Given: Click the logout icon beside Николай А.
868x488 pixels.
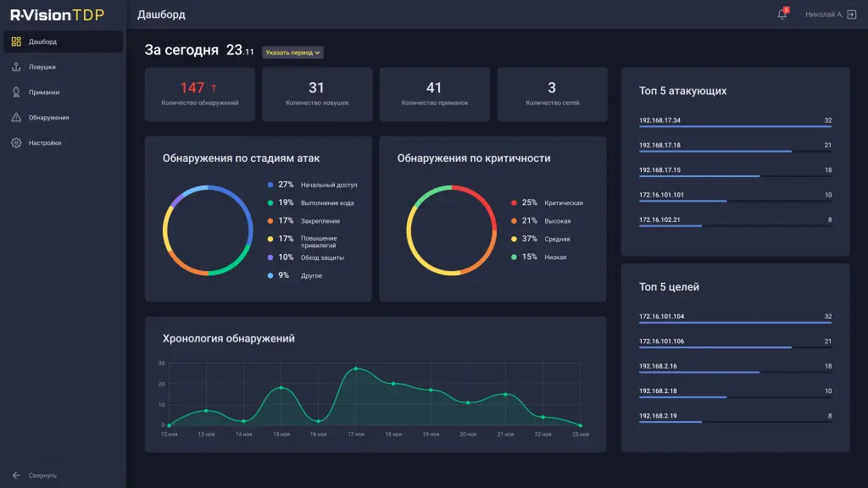Looking at the screenshot, I should [851, 14].
